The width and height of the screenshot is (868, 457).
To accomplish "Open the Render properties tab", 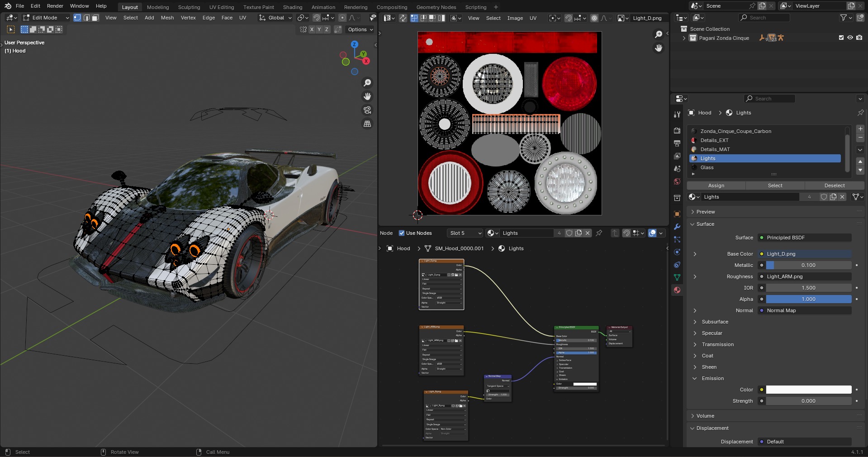I will pyautogui.click(x=677, y=130).
